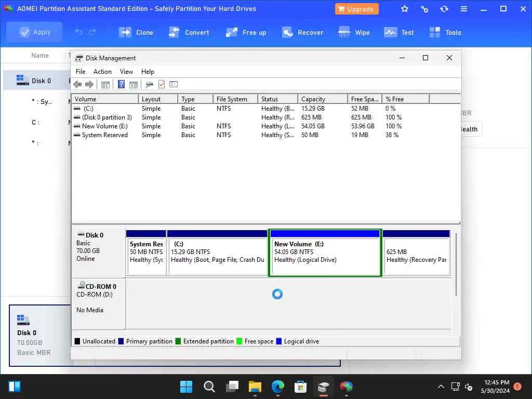Click the key-shaped toolbar icon in Disk Management

pyautogui.click(x=149, y=85)
